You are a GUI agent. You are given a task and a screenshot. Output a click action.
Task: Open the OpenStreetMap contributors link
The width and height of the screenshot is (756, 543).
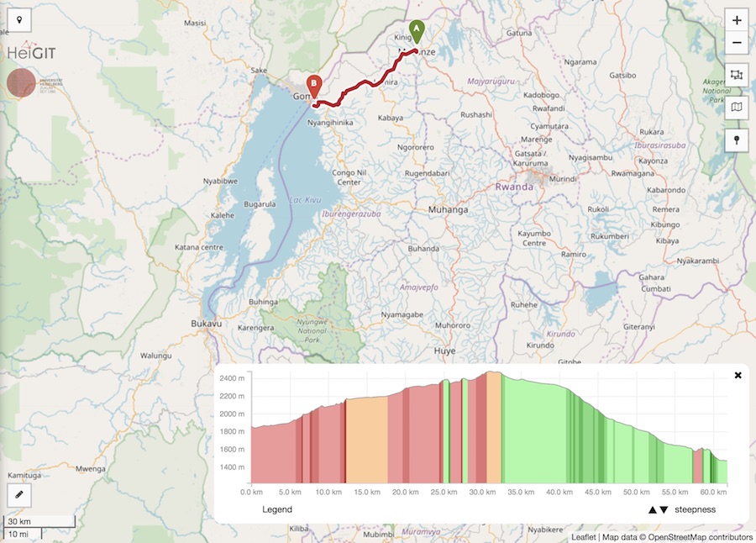[x=706, y=536]
